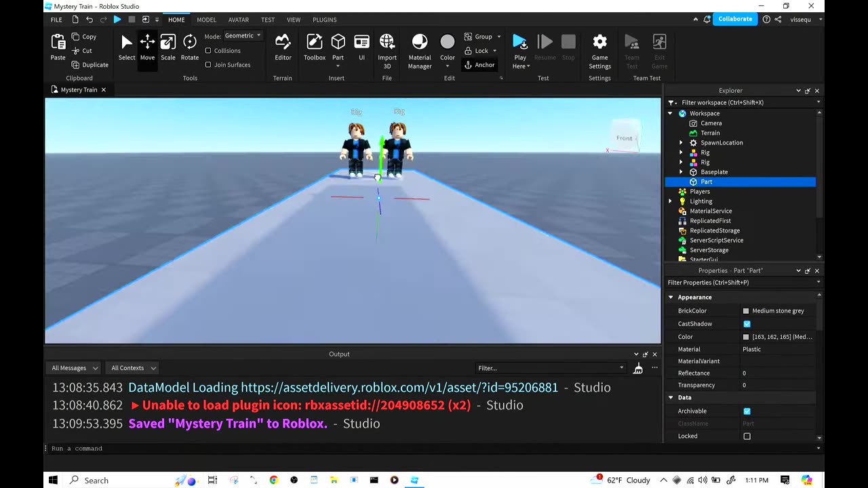
Task: Select Terrain in Explorer
Action: (x=710, y=134)
